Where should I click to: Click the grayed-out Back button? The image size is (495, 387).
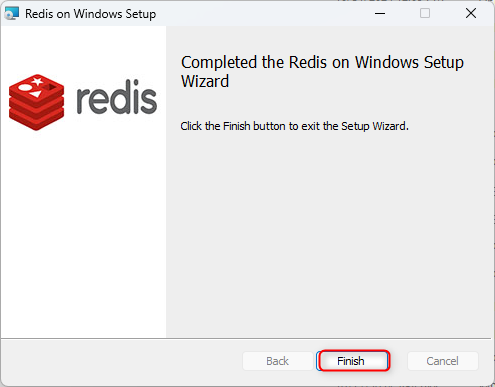point(277,361)
